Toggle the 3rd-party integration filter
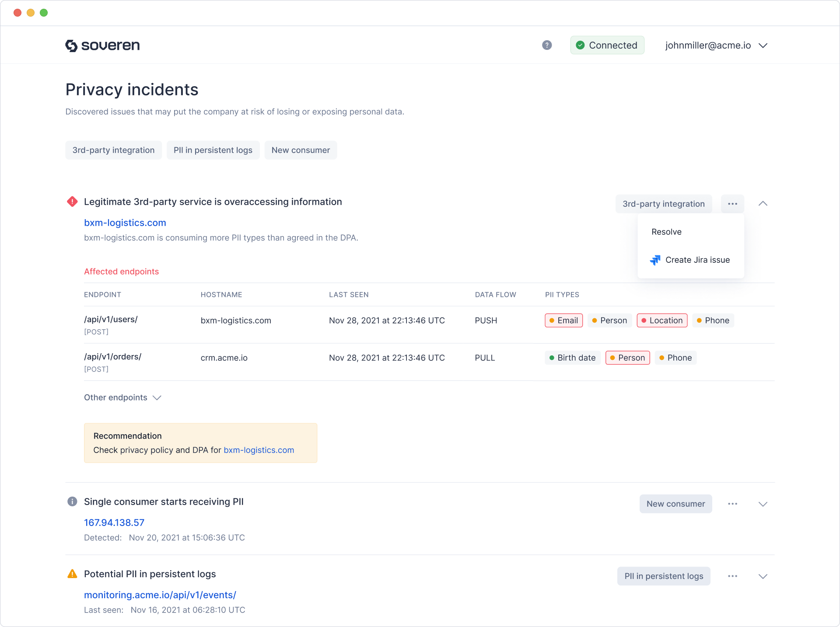The width and height of the screenshot is (840, 627). 113,150
